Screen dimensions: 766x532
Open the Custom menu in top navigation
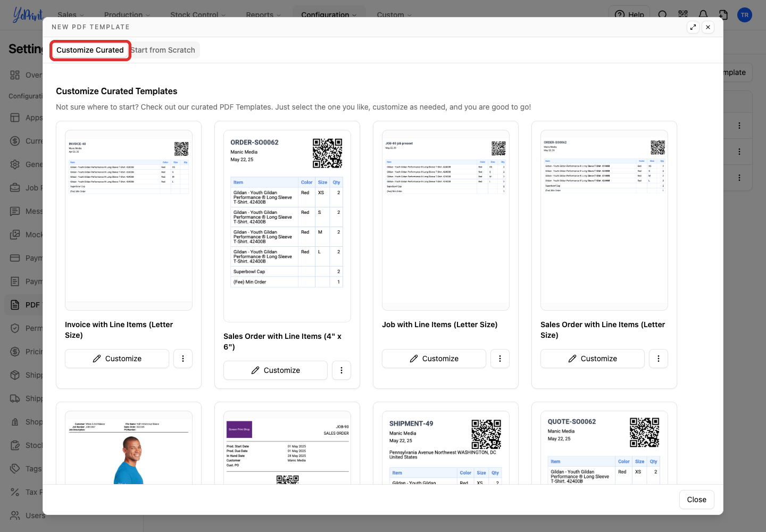coord(394,14)
